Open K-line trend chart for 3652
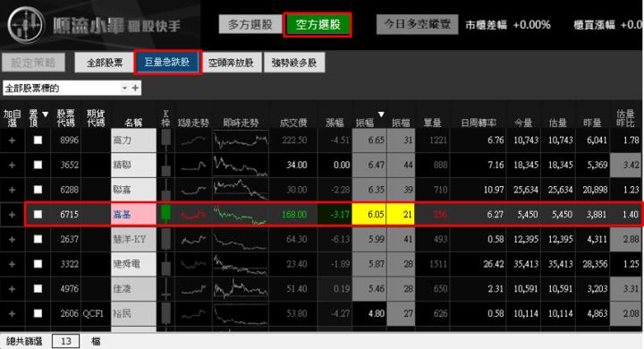The height and width of the screenshot is (349, 644). pyautogui.click(x=193, y=165)
